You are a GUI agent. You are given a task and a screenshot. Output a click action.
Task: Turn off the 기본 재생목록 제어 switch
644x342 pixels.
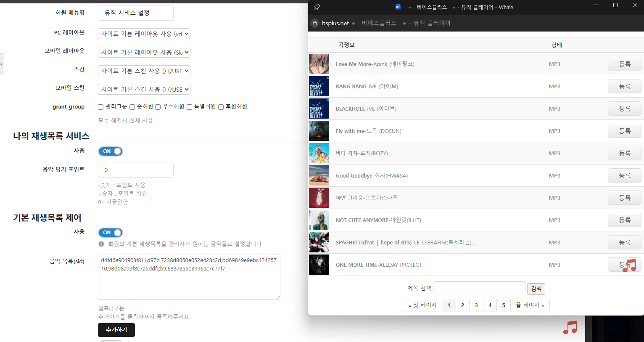(x=111, y=233)
